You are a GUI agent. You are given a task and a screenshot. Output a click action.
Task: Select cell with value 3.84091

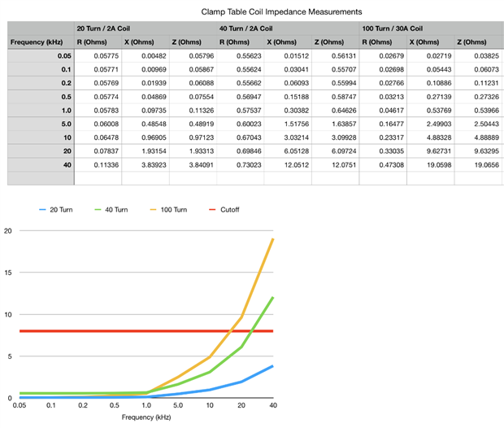[x=193, y=164]
